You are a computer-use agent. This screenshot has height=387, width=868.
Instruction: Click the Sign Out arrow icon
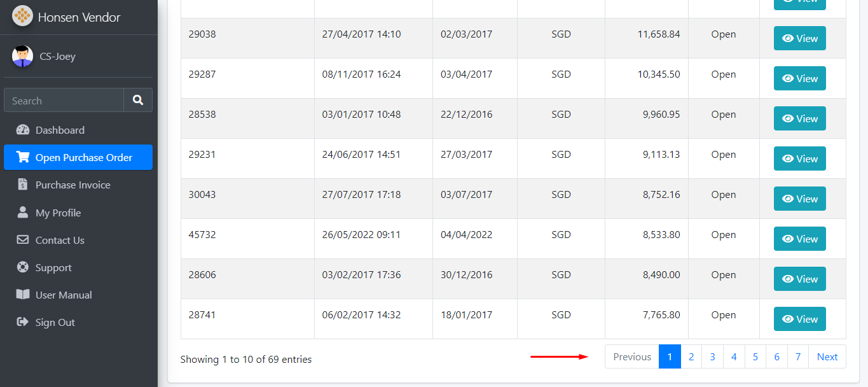pos(23,322)
